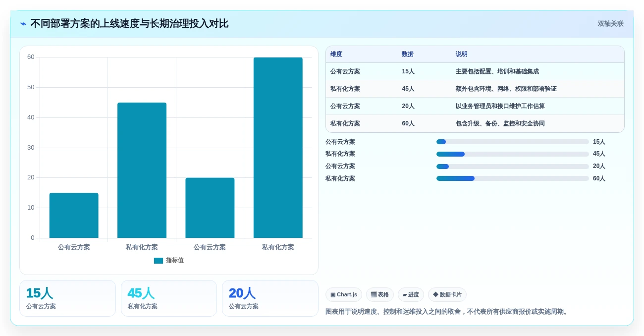Open the 45人 私有化方案 stat card

[169, 298]
